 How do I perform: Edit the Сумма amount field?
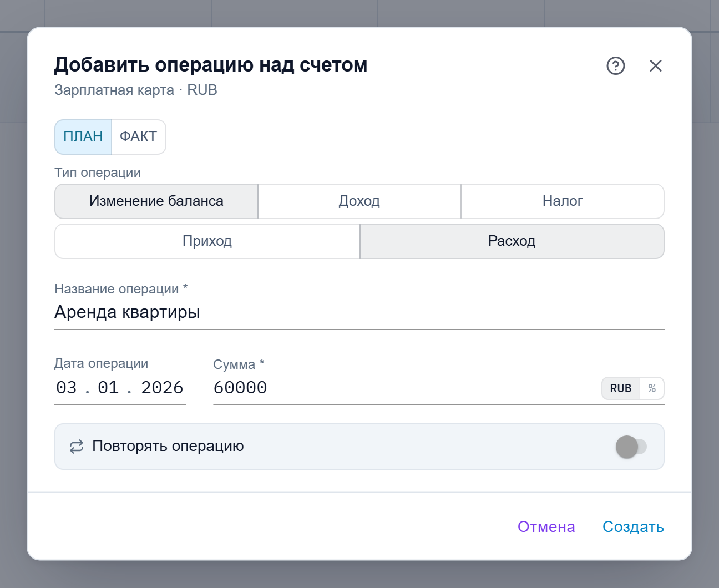click(x=405, y=388)
